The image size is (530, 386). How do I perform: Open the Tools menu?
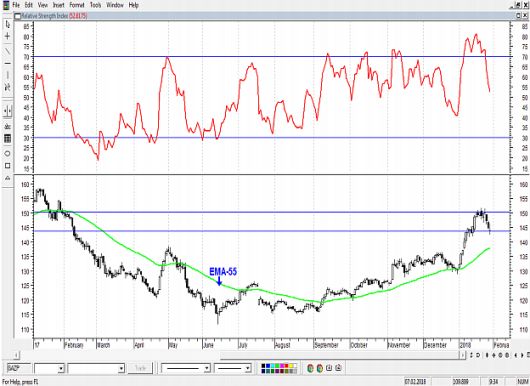[x=95, y=5]
